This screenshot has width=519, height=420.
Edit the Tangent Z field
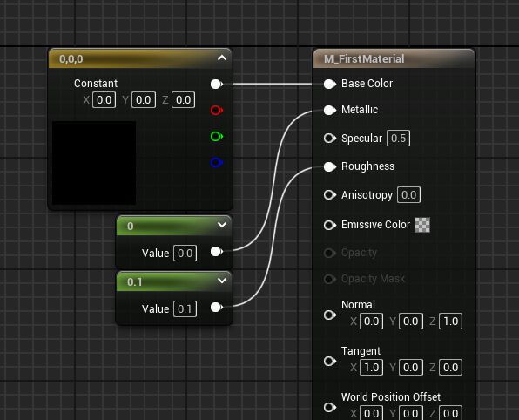pyautogui.click(x=450, y=368)
